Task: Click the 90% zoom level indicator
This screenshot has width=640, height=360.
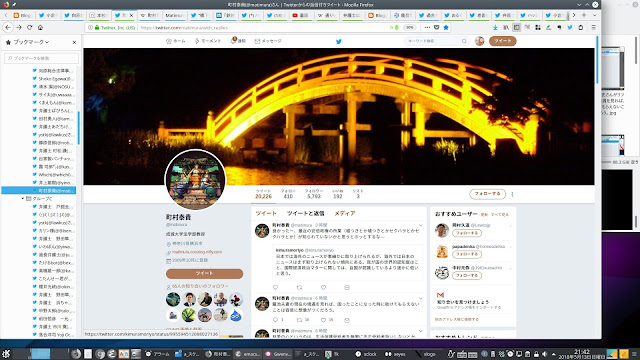Action: pos(409,27)
